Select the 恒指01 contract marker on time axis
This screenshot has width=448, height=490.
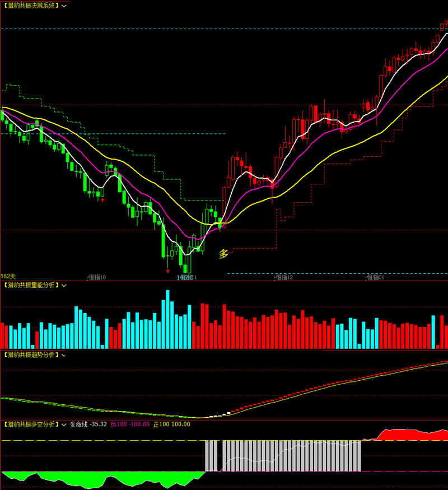pyautogui.click(x=375, y=277)
